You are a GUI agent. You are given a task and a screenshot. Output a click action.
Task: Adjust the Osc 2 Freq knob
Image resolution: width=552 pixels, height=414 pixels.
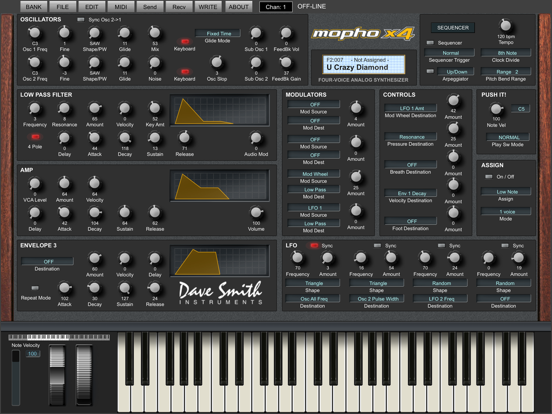[34, 63]
